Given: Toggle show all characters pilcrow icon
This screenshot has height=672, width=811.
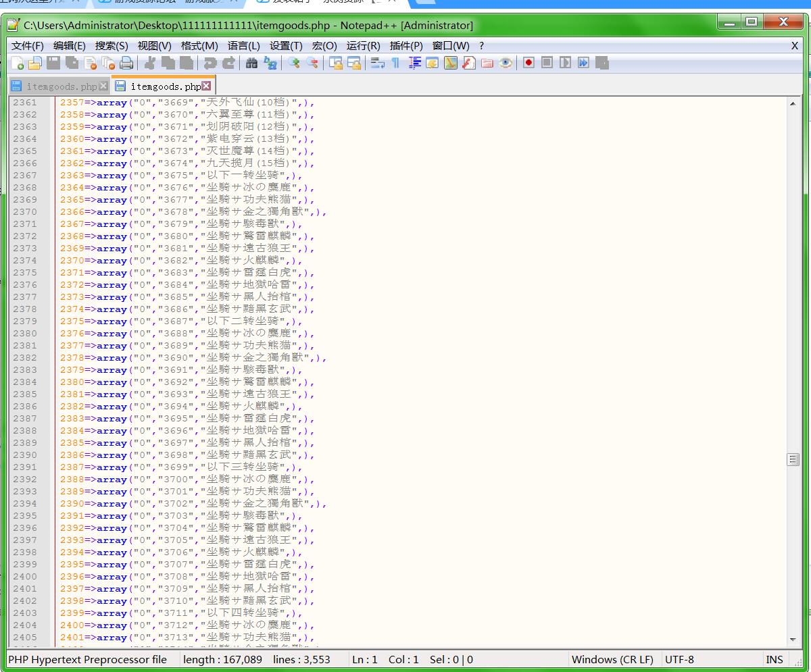Looking at the screenshot, I should pyautogui.click(x=395, y=63).
